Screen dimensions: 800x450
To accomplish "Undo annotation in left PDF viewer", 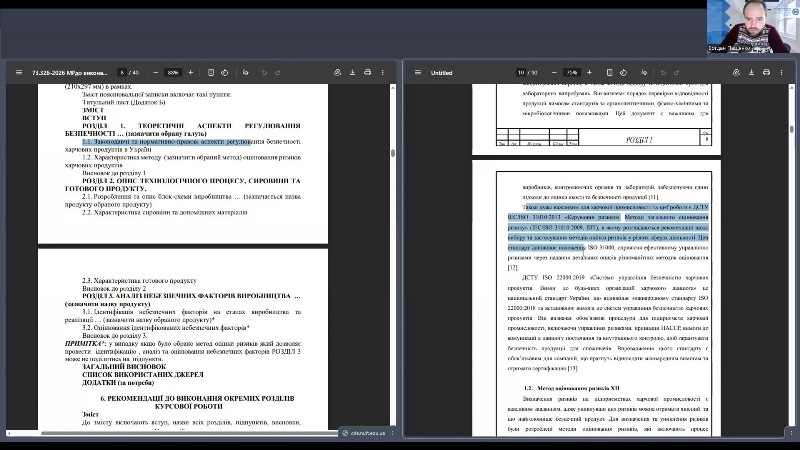I will 264,72.
